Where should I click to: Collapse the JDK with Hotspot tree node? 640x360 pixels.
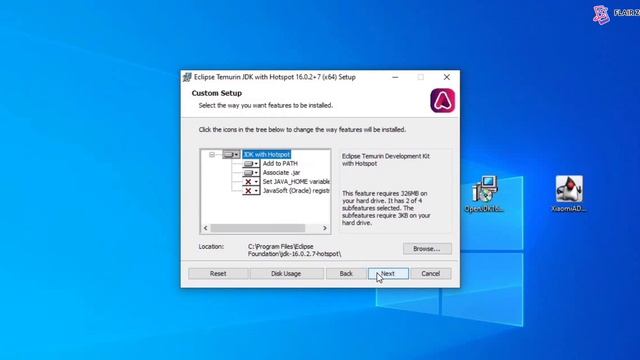[212, 155]
